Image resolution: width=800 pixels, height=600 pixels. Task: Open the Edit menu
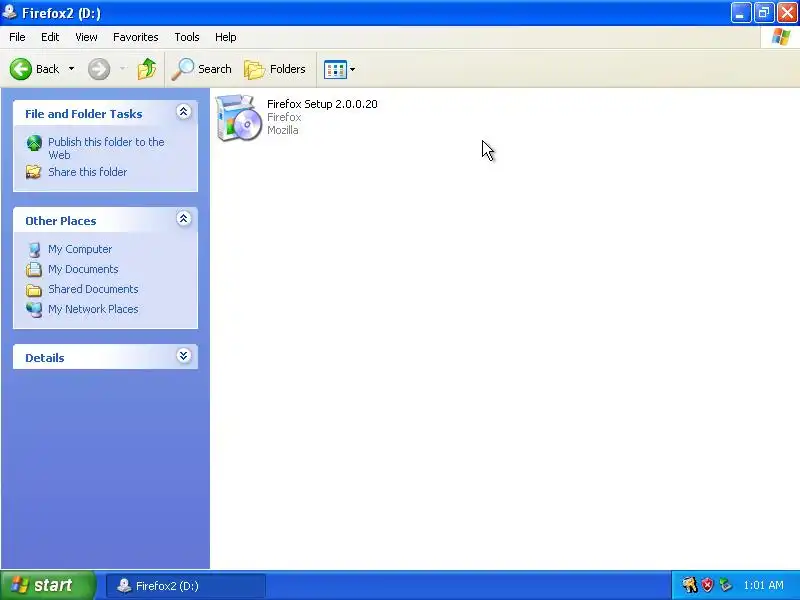pos(50,37)
